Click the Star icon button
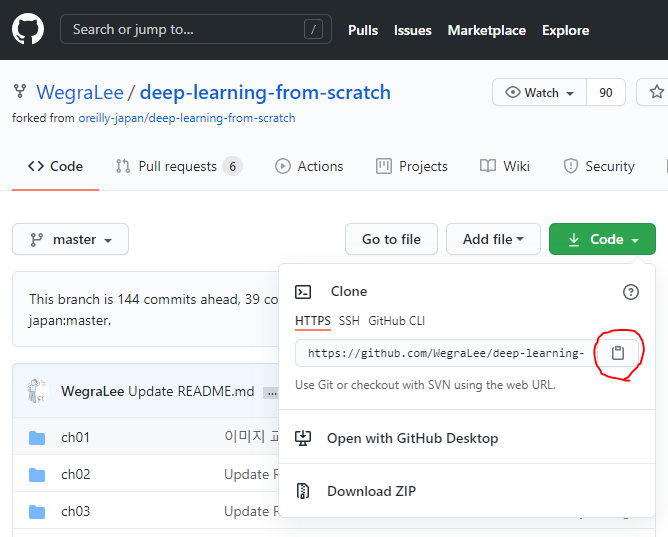Screen dimensions: 668x537 click(654, 92)
